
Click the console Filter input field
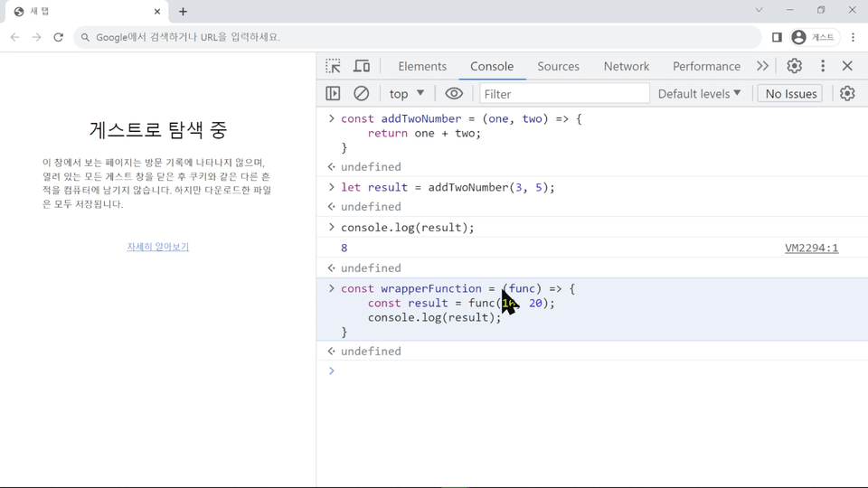click(563, 93)
